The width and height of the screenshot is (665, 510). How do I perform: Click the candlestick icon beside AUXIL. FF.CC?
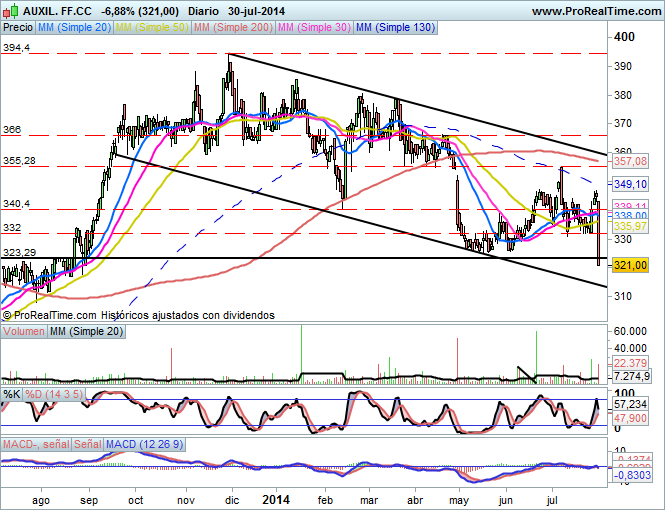pyautogui.click(x=11, y=11)
